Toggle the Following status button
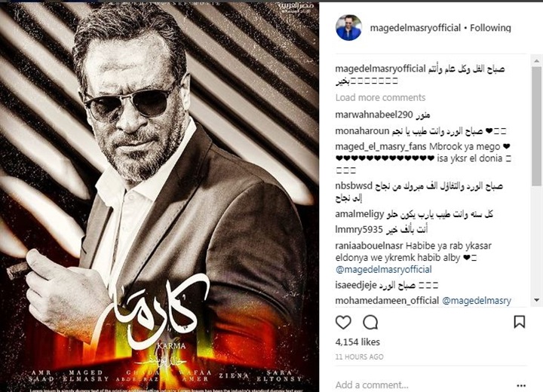The image size is (543, 392). click(490, 28)
